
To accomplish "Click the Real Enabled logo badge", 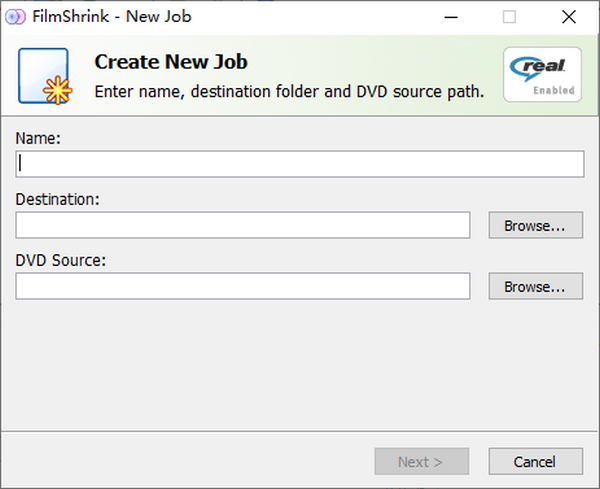I will pyautogui.click(x=542, y=75).
